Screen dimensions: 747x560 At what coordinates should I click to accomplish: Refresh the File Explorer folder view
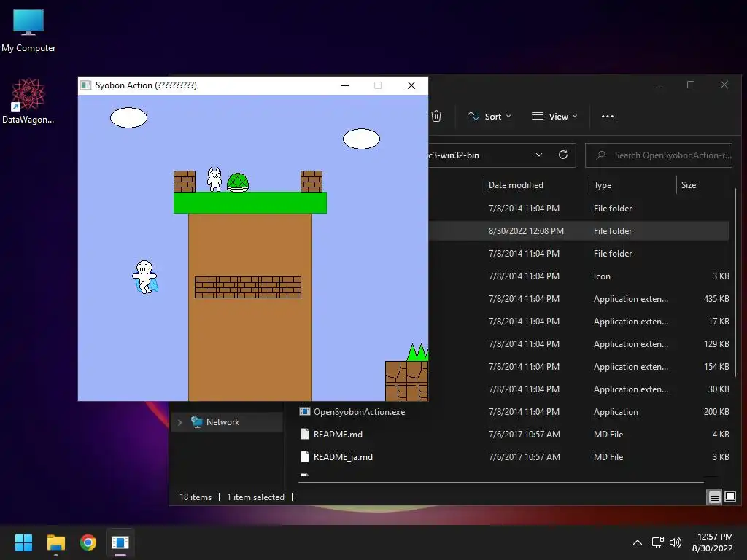[x=563, y=155]
